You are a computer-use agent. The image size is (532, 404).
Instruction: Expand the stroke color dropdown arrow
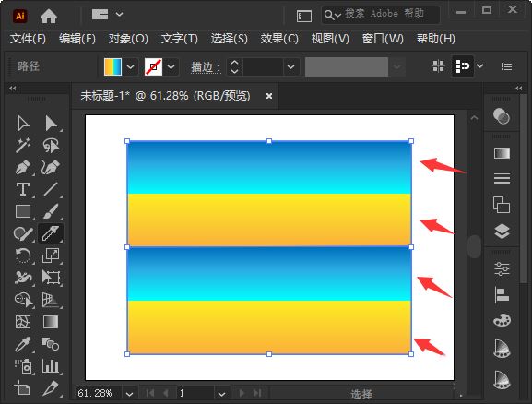[x=171, y=67]
